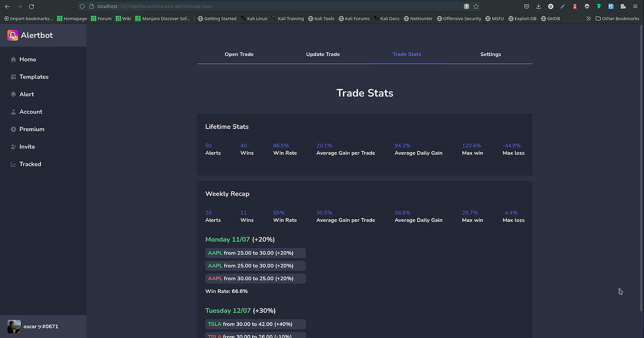Image resolution: width=644 pixels, height=338 pixels.
Task: Reload the page with refresh icon
Action: coord(32,7)
